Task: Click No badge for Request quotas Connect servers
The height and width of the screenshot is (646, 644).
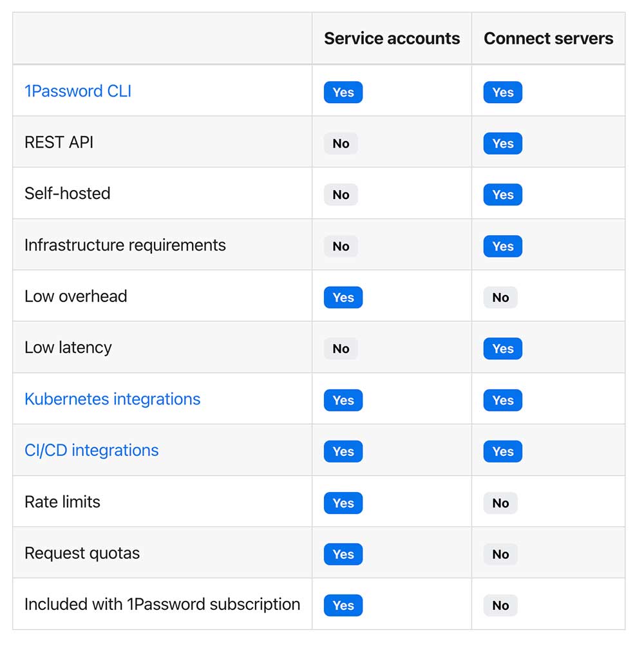Action: (x=500, y=554)
